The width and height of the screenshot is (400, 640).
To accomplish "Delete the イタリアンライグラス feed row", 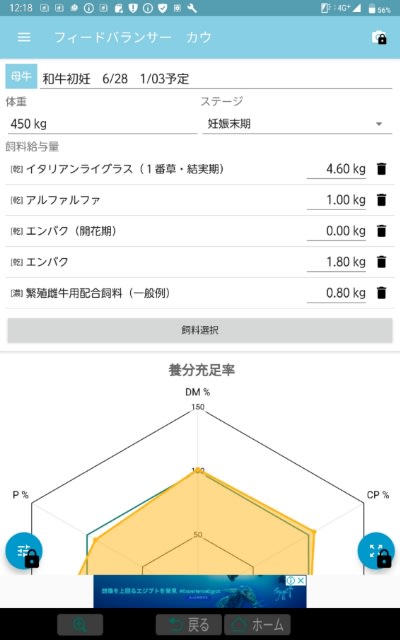I will coord(381,169).
